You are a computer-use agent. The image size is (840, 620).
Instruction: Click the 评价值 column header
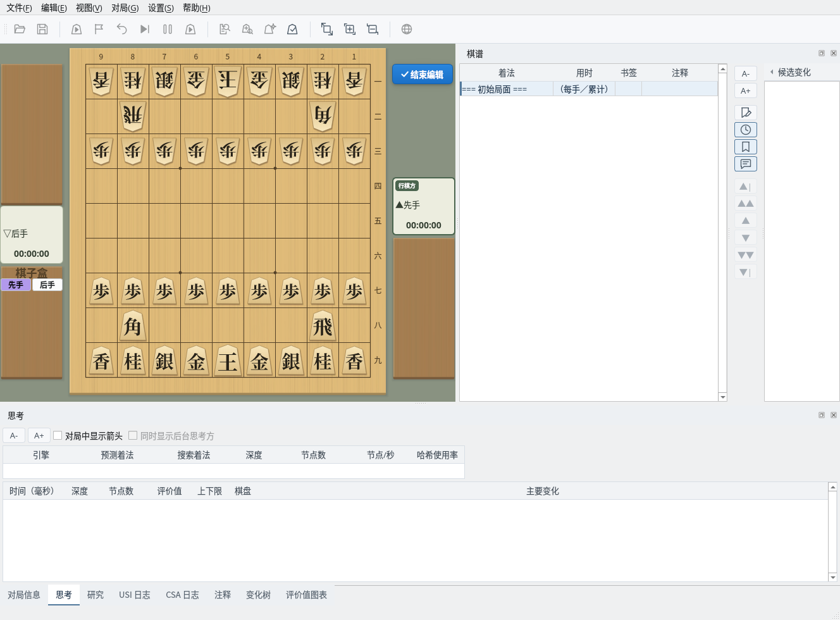coord(170,491)
